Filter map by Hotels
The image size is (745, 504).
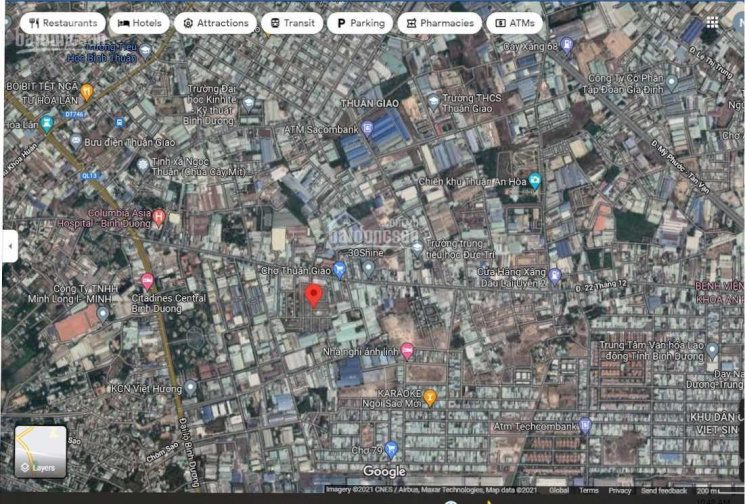(138, 23)
